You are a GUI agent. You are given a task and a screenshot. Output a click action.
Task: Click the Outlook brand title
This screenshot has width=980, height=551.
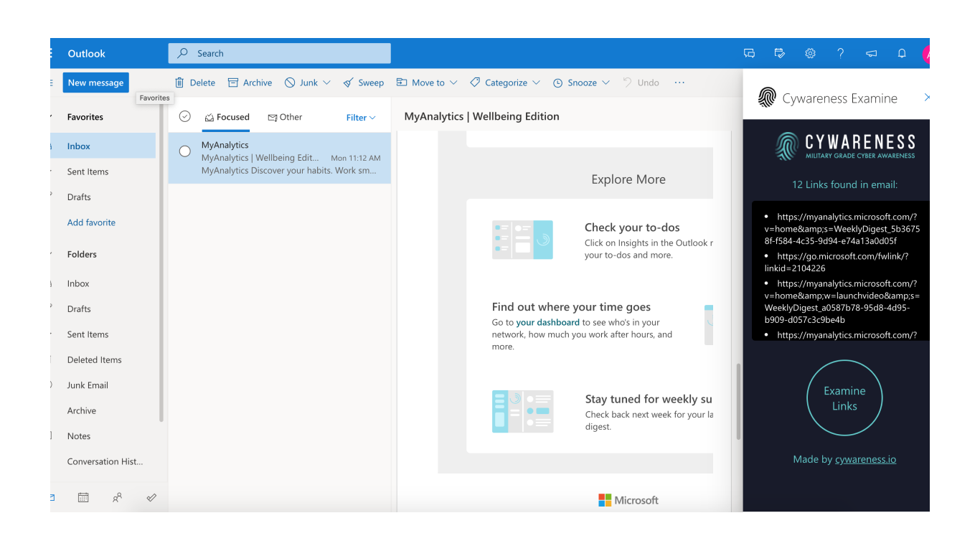click(x=86, y=53)
